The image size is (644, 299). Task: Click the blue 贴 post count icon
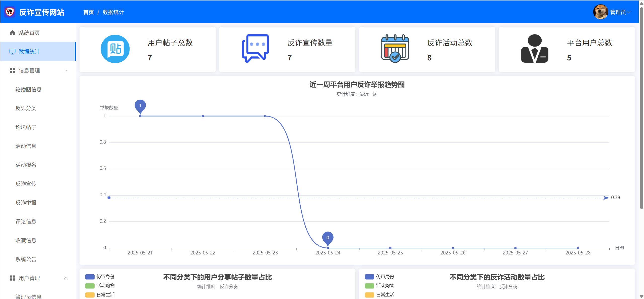tap(115, 49)
